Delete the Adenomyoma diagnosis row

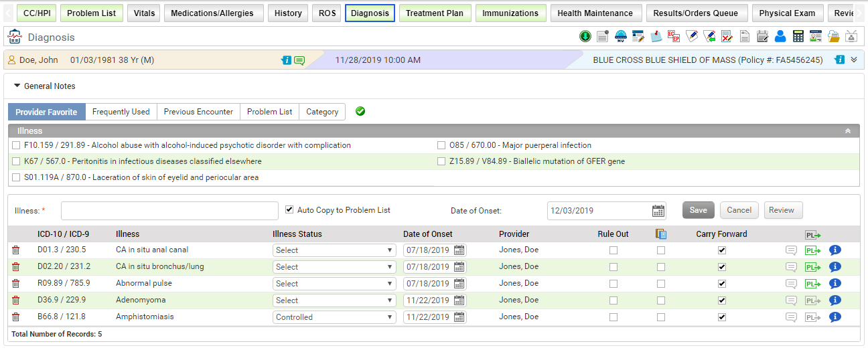coord(16,300)
